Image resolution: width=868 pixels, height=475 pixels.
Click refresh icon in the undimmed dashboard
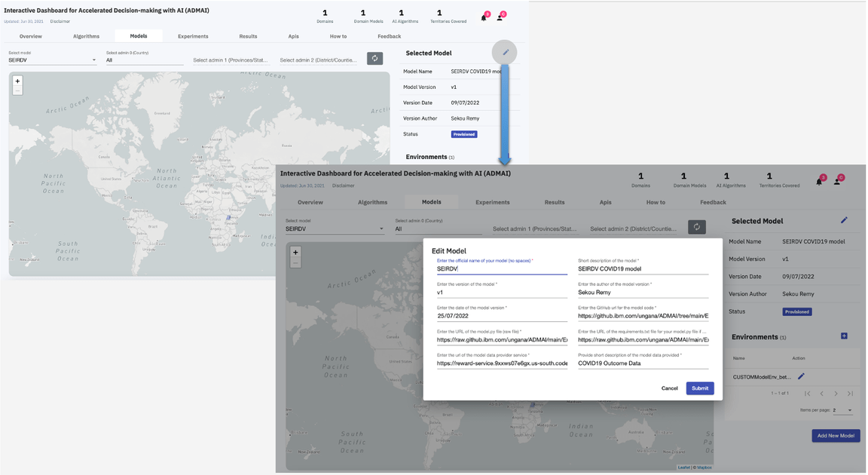374,58
